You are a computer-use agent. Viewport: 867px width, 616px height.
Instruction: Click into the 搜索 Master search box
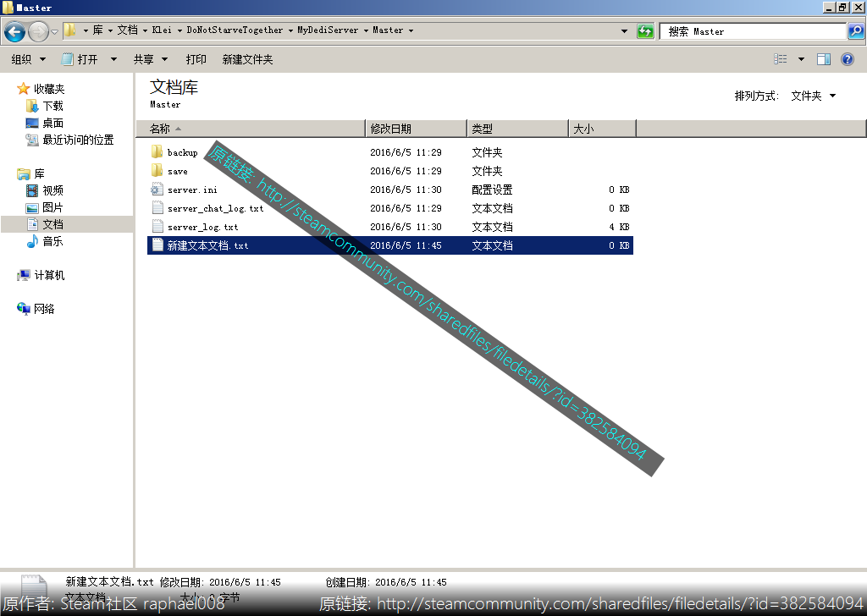tap(753, 31)
